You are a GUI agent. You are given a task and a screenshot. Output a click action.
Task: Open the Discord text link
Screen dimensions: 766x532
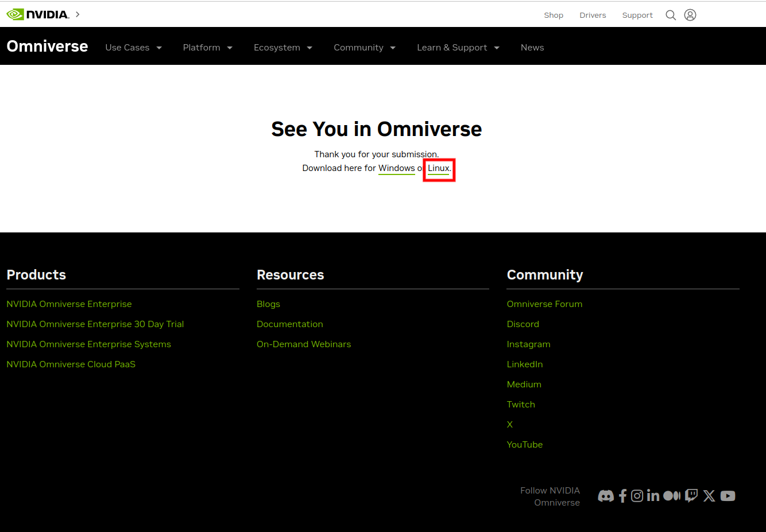coord(523,324)
